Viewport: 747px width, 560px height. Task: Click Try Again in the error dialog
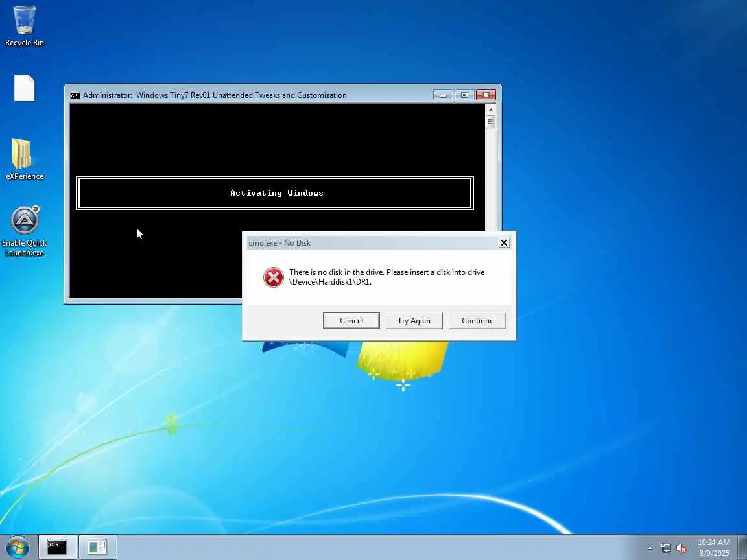click(414, 320)
